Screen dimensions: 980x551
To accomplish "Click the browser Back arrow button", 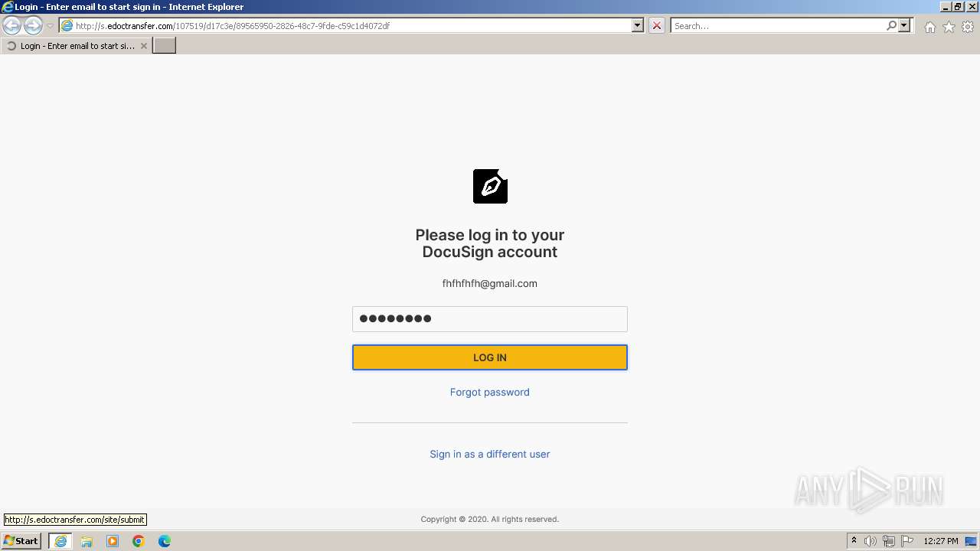I will tap(11, 26).
